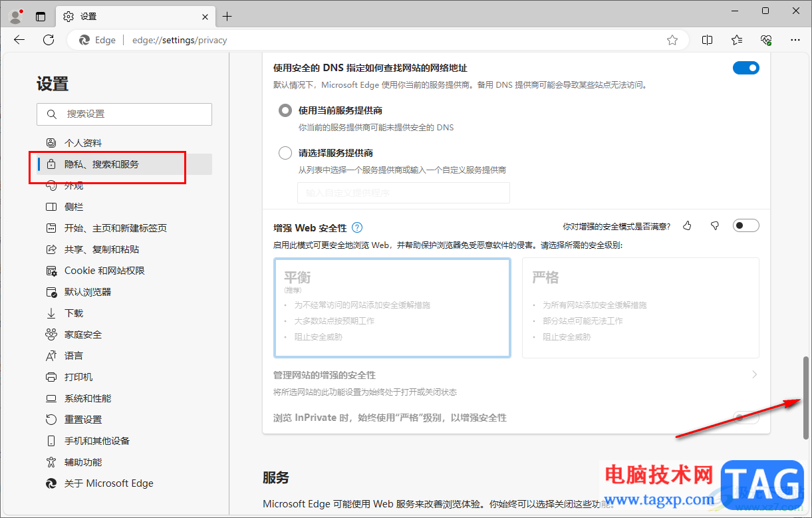Open 系统和性能 settings

(124, 398)
